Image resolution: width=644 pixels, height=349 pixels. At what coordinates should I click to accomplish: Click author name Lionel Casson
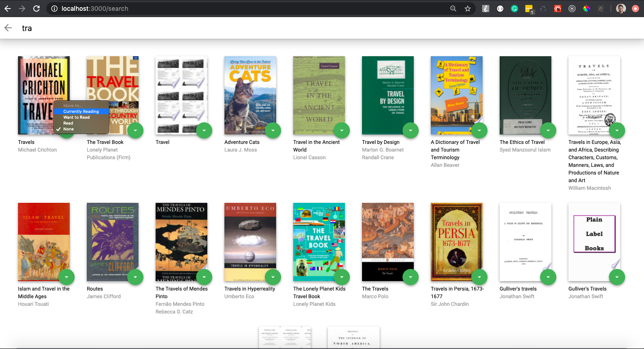click(x=309, y=157)
